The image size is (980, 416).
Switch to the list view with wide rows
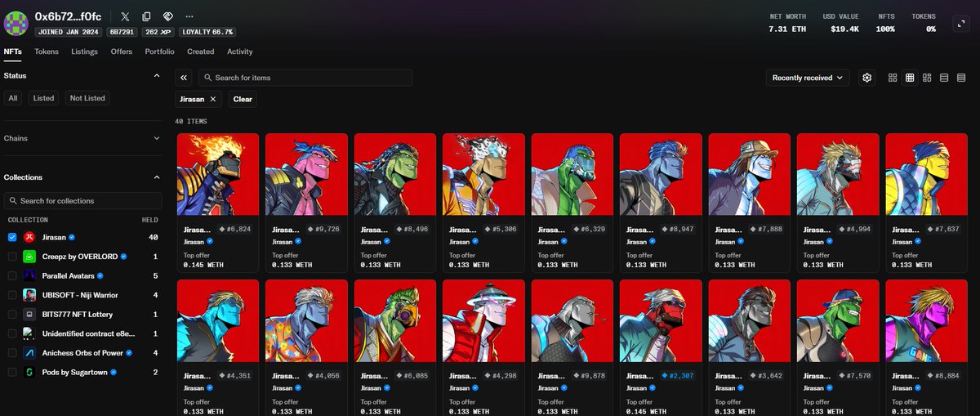[x=944, y=78]
